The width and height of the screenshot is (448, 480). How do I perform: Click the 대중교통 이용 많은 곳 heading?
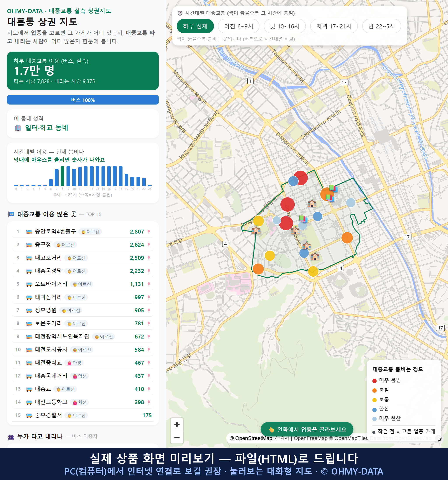(47, 214)
